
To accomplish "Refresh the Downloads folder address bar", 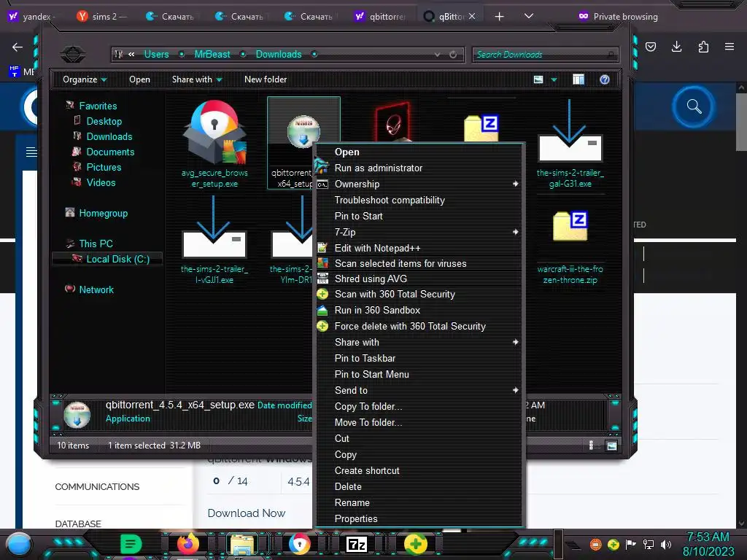I will pos(453,55).
